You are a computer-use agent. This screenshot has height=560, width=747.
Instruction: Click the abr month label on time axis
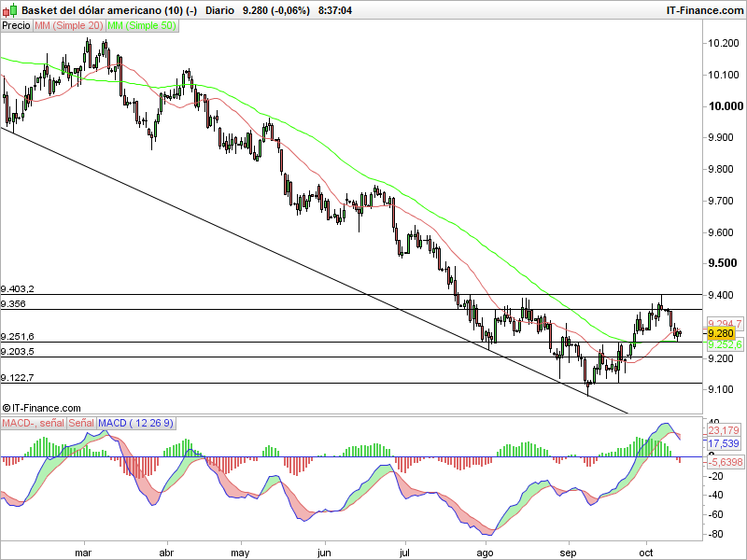pyautogui.click(x=166, y=553)
